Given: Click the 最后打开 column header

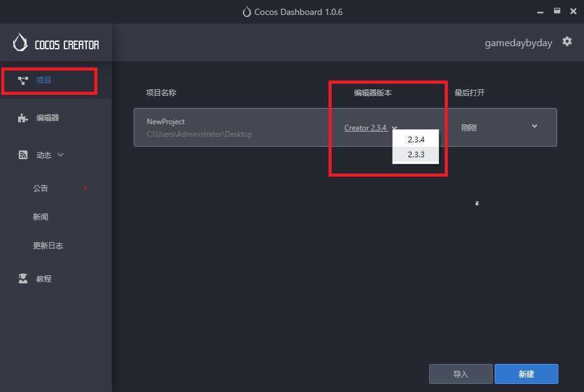Looking at the screenshot, I should coord(469,93).
